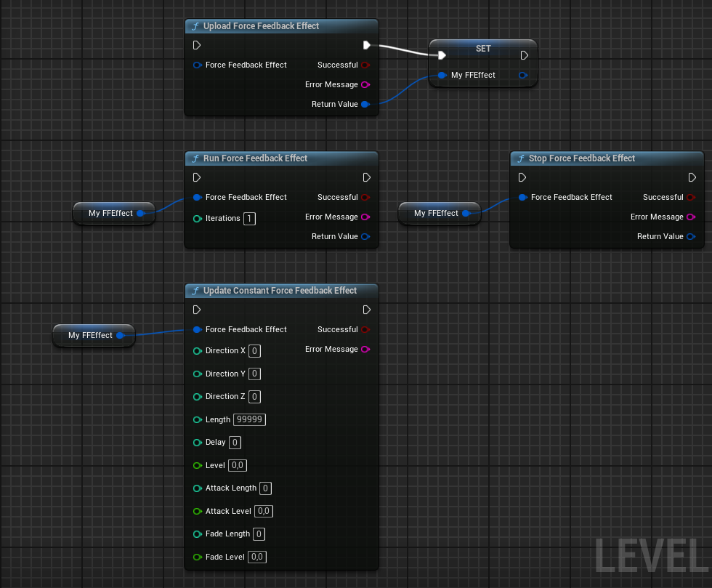Click the Force Feedback Effect input pin on Upload node
The image size is (712, 588).
coord(197,65)
